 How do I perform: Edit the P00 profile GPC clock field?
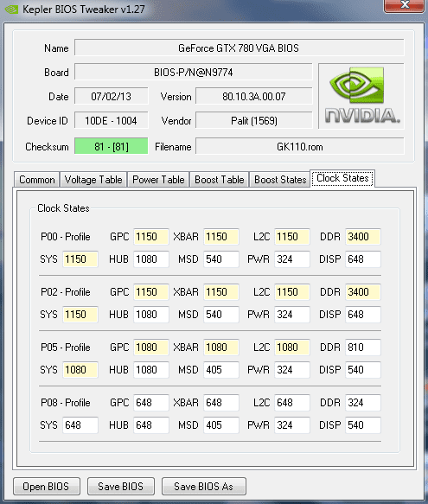coord(151,237)
